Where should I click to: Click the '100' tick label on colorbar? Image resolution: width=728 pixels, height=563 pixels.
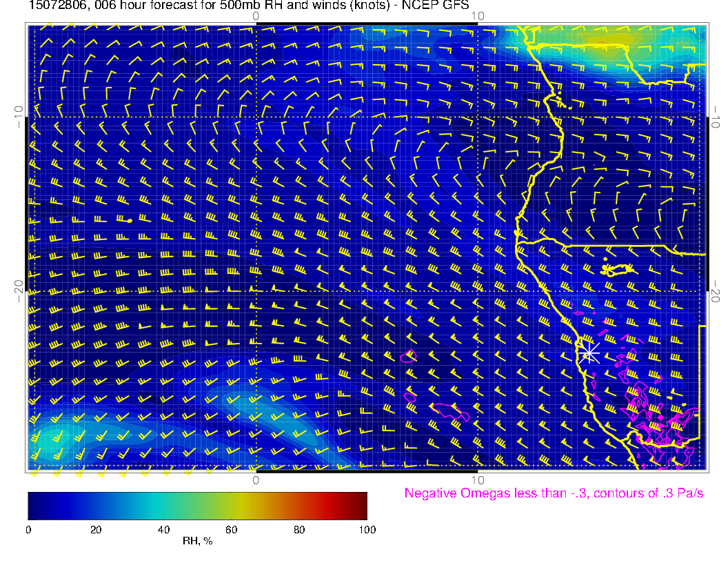(367, 530)
